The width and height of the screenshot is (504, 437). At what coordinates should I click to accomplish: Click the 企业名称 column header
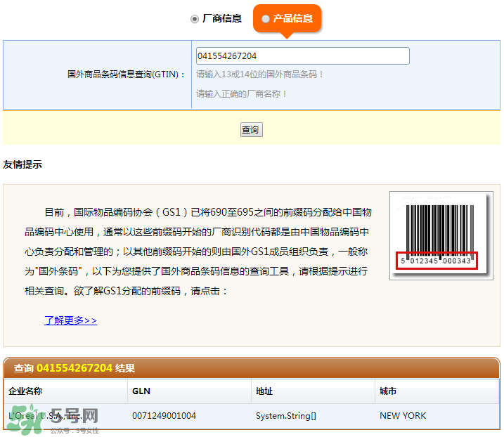25,391
